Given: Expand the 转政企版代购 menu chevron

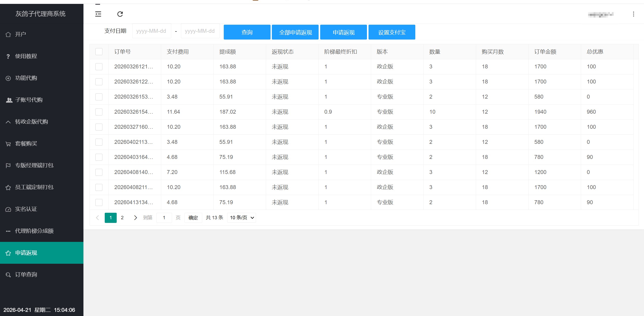Looking at the screenshot, I should 8,122.
